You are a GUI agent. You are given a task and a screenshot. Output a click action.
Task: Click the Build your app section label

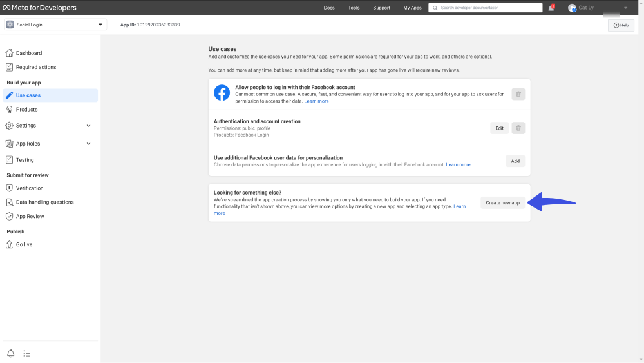click(24, 83)
